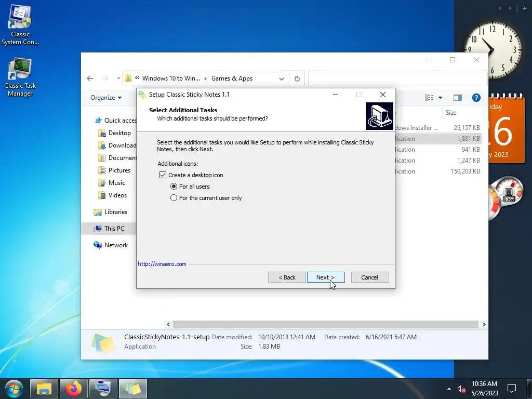
Task: Click the orange calendar gadget
Action: coord(507,129)
